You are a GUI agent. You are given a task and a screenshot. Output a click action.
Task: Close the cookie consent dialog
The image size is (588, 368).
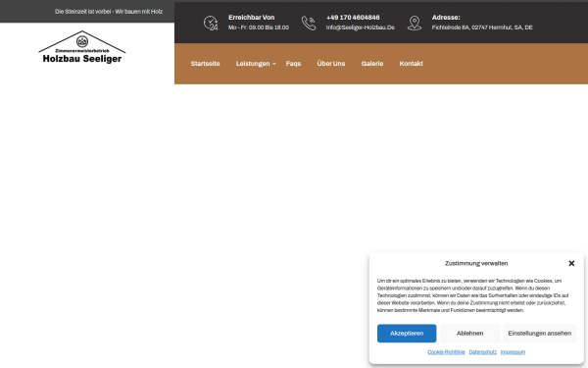571,263
